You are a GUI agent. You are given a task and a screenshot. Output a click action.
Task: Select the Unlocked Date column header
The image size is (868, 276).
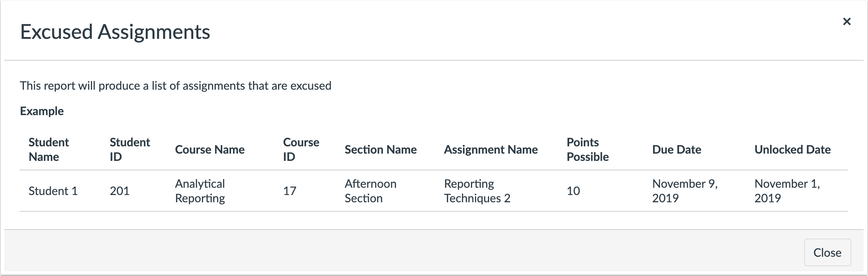(793, 149)
